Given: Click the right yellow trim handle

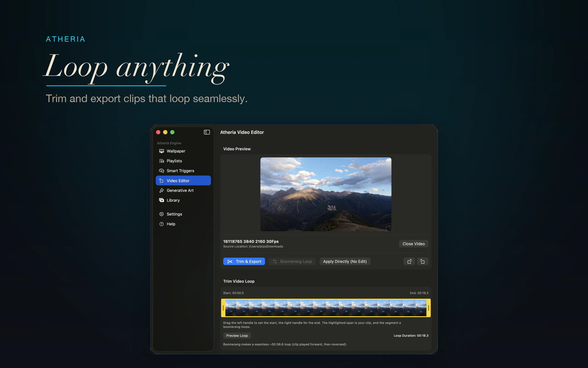Looking at the screenshot, I should (x=428, y=308).
